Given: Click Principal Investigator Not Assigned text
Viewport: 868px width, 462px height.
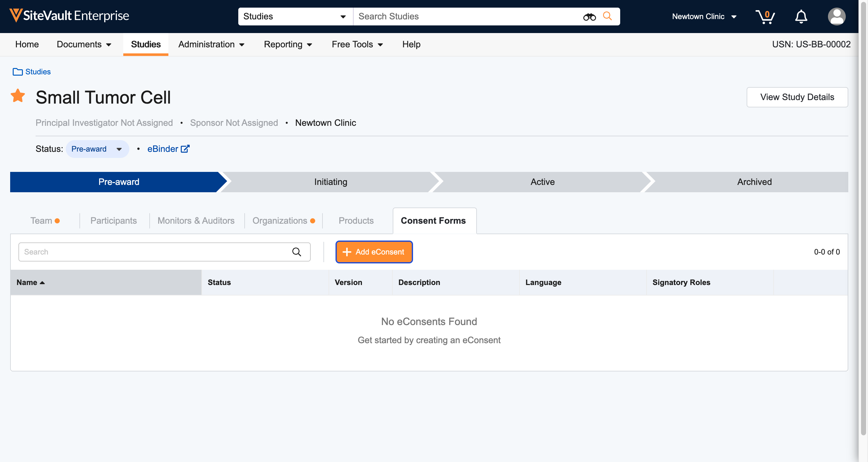Looking at the screenshot, I should (x=104, y=123).
